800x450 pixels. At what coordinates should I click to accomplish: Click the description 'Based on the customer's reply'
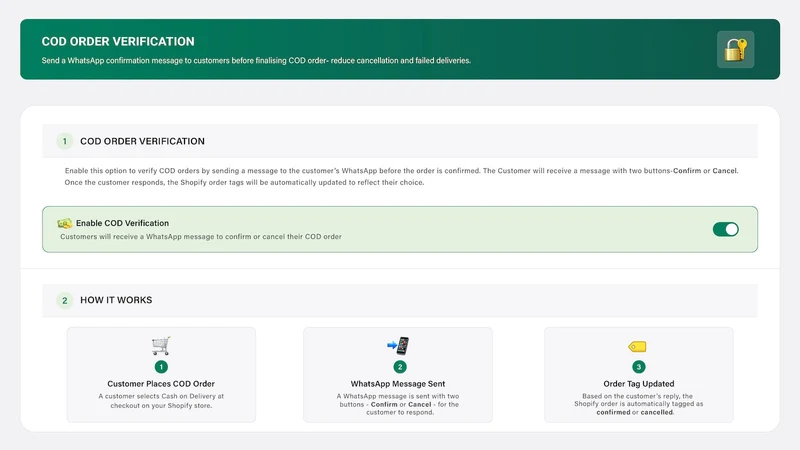click(x=639, y=404)
